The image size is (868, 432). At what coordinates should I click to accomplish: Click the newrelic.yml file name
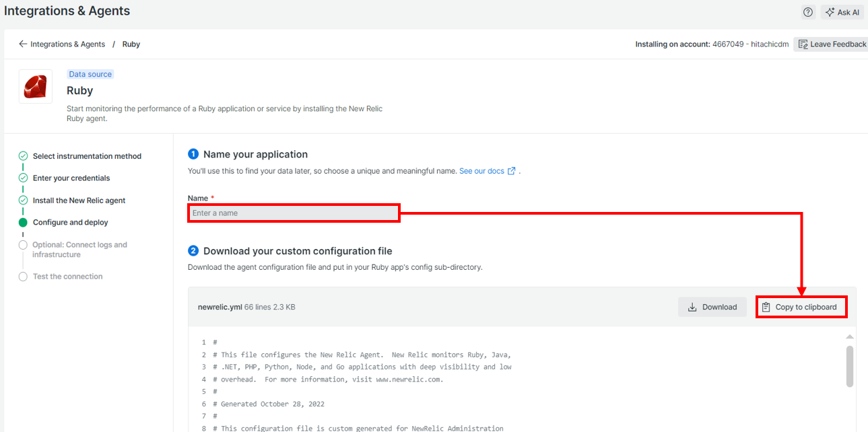220,307
